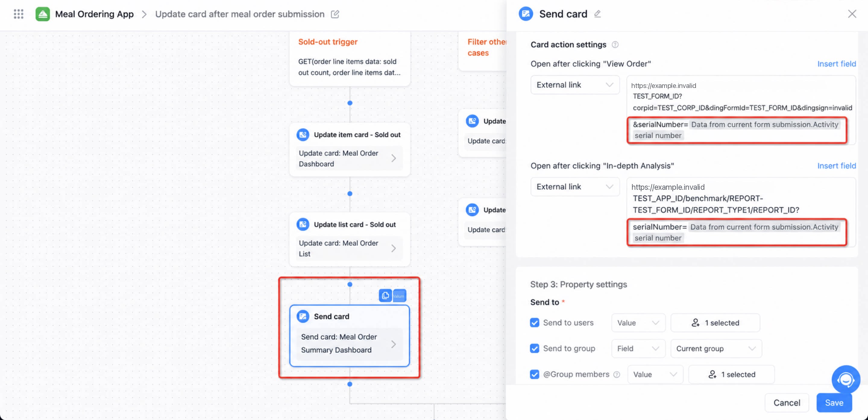Save the Send card settings

tap(834, 403)
